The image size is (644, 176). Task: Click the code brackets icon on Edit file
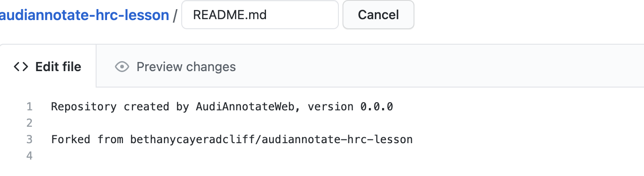coord(21,67)
